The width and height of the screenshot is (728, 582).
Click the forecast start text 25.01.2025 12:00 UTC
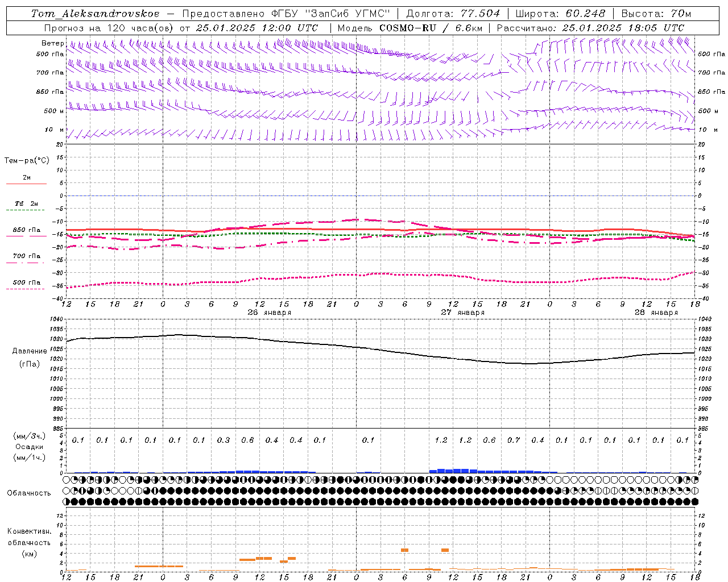pyautogui.click(x=257, y=28)
